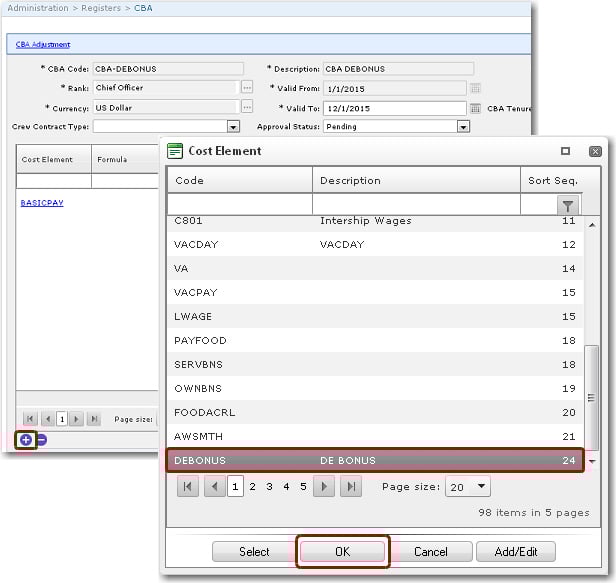
Task: Click the filter icon under Sort Seq.
Action: click(567, 204)
